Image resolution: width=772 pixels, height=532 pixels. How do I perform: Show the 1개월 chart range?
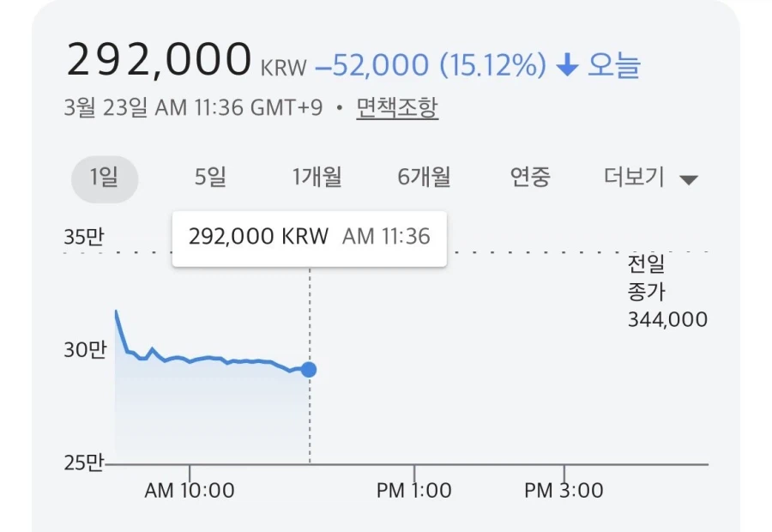coord(317,178)
